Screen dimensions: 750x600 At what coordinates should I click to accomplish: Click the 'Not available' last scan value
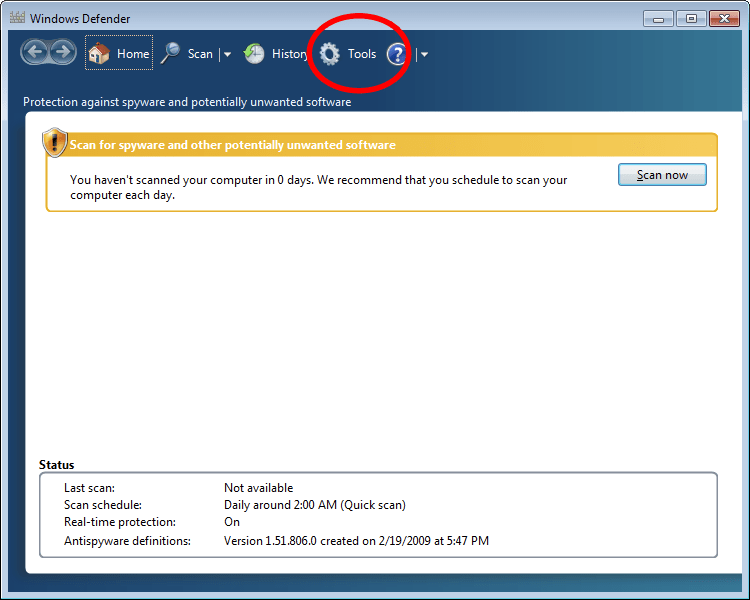[x=258, y=488]
